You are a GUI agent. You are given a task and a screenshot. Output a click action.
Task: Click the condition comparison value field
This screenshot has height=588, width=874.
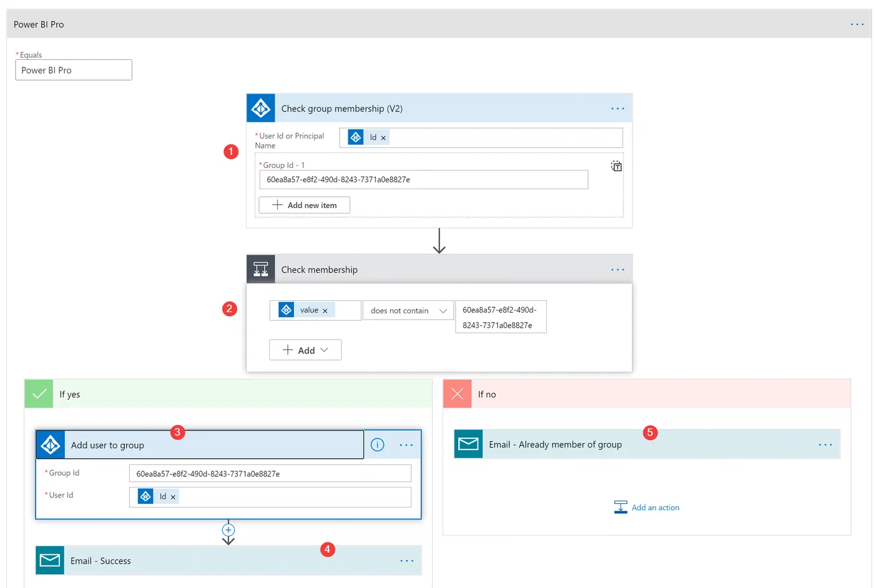tap(501, 317)
